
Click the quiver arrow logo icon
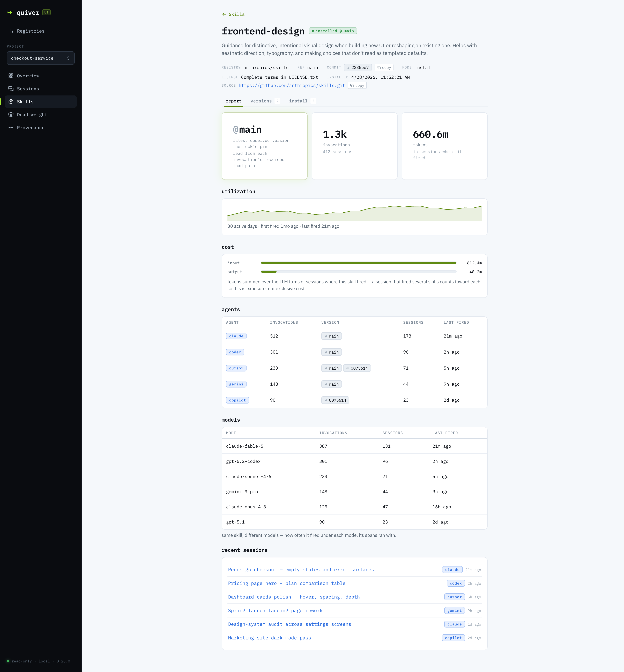point(10,12)
